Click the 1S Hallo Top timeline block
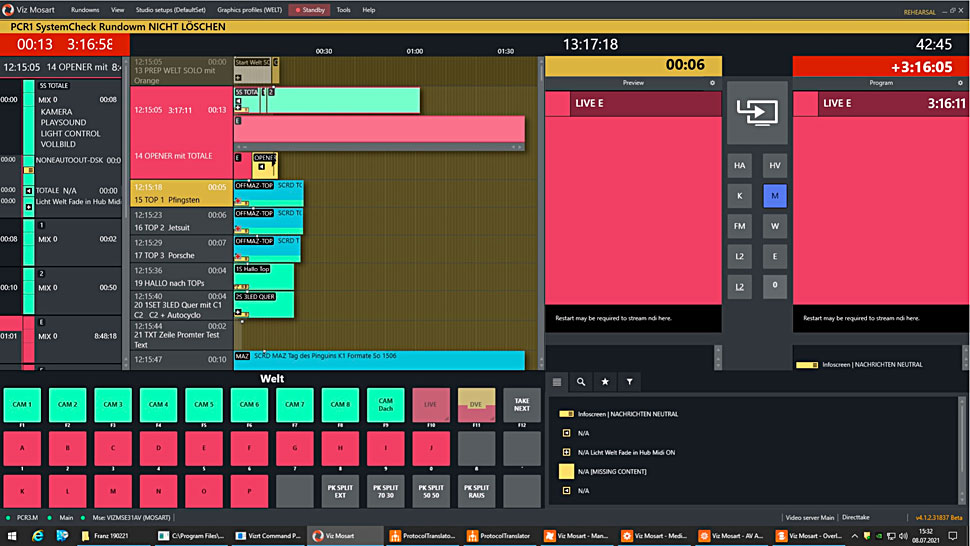Screen dimensions: 970x546 (264, 276)
